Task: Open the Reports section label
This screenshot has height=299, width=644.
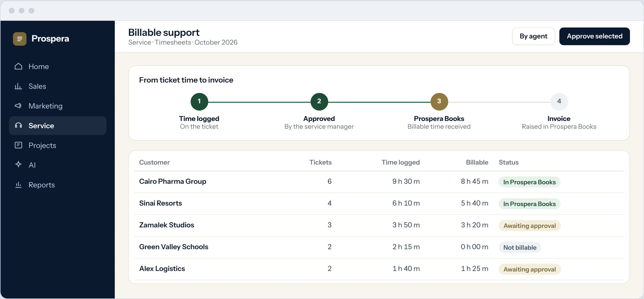Action: point(42,185)
